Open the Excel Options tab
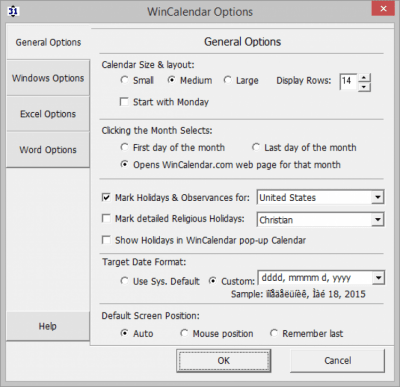400x387 pixels. click(48, 114)
